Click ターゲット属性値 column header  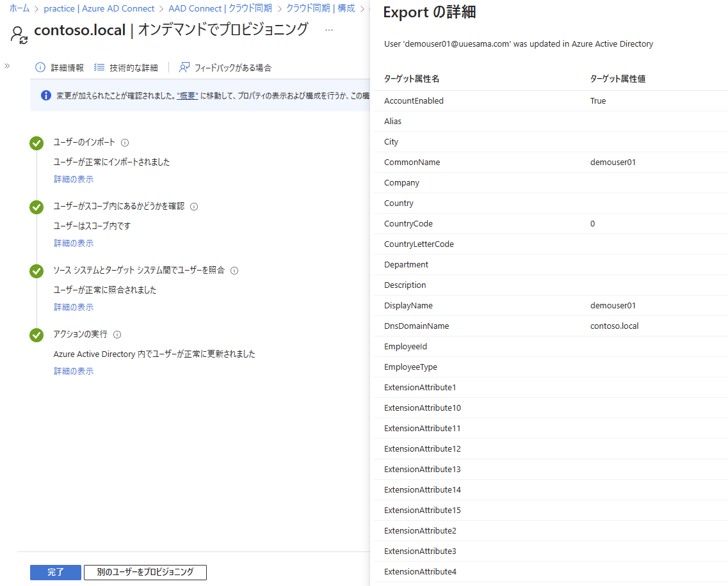tap(617, 79)
